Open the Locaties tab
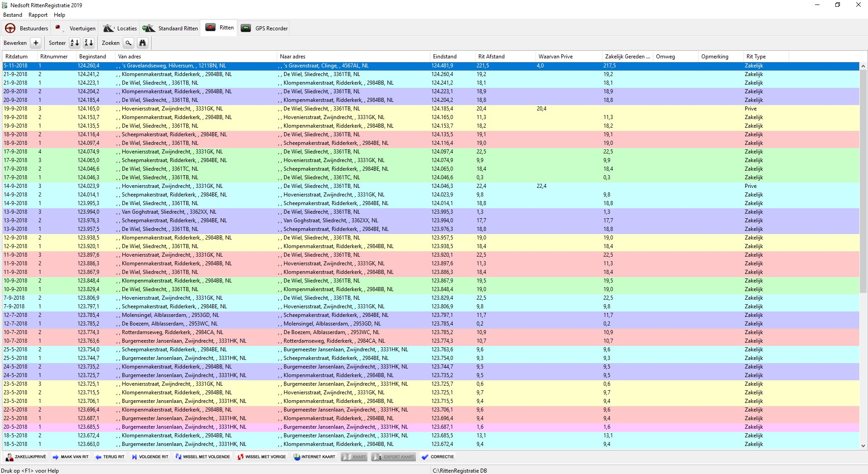 (120, 28)
